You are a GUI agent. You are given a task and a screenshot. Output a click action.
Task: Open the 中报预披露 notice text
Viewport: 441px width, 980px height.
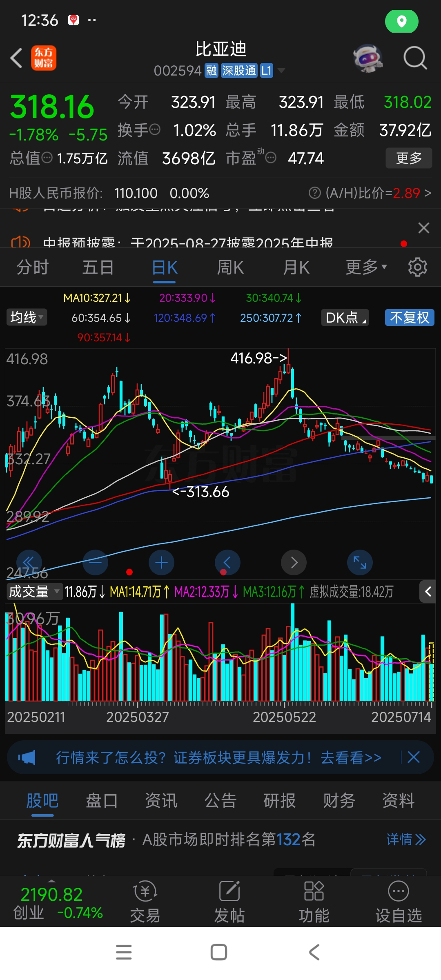(x=188, y=243)
